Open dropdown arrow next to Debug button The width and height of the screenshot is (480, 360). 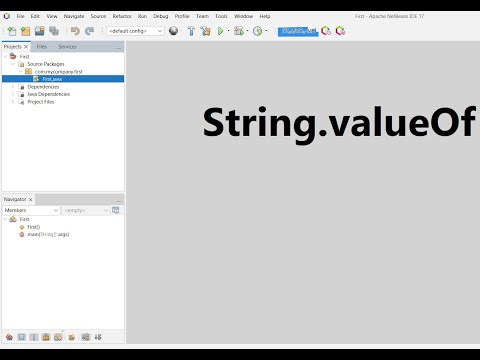pos(247,31)
